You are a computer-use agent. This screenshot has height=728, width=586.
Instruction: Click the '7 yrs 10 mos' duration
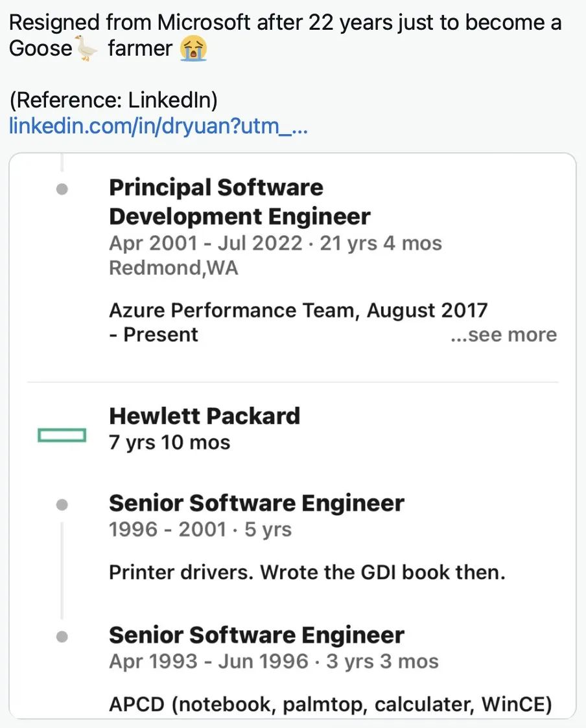(169, 442)
